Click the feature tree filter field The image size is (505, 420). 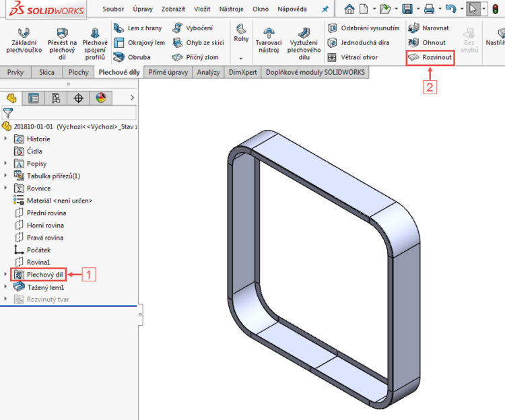pyautogui.click(x=69, y=113)
